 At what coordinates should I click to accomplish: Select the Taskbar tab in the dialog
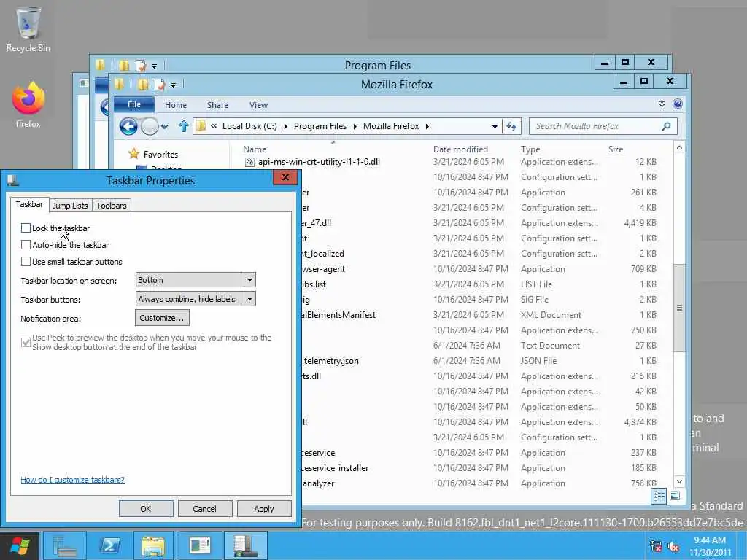[29, 204]
